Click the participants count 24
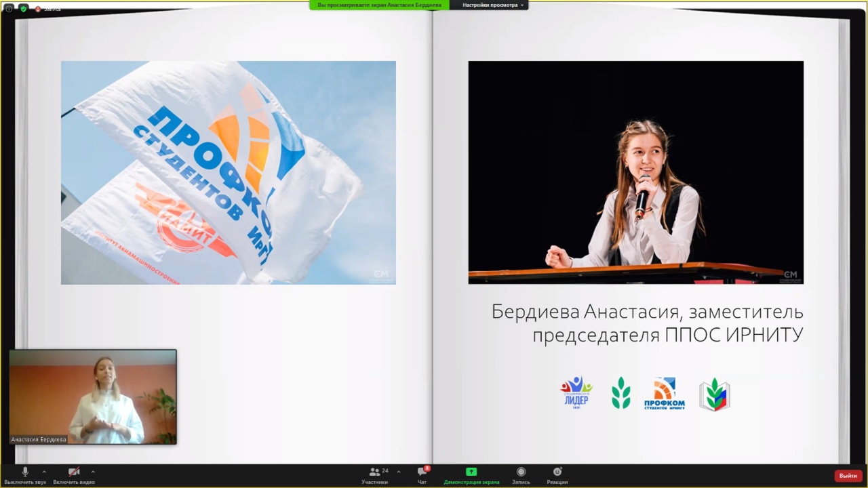The image size is (868, 488). point(385,471)
